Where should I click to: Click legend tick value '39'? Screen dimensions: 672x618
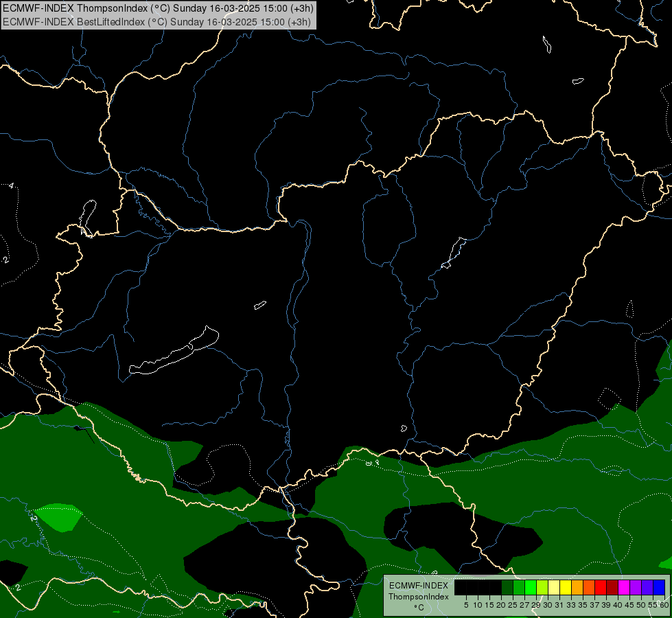606,605
